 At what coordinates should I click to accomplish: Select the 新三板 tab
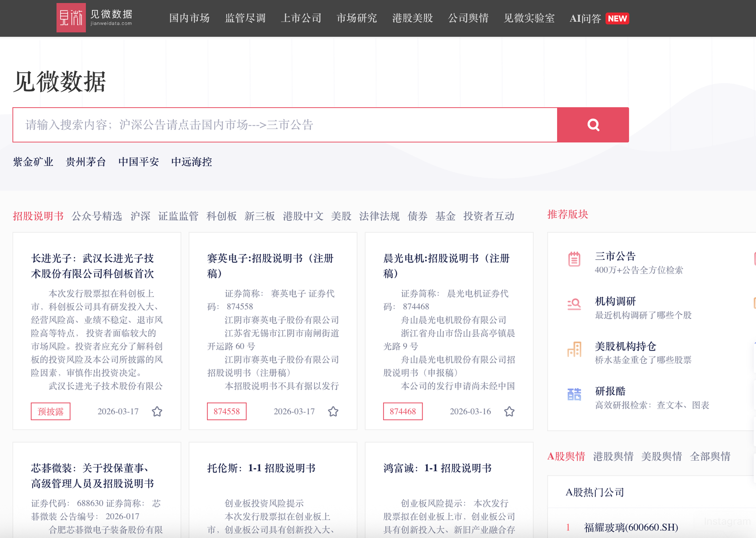[260, 216]
